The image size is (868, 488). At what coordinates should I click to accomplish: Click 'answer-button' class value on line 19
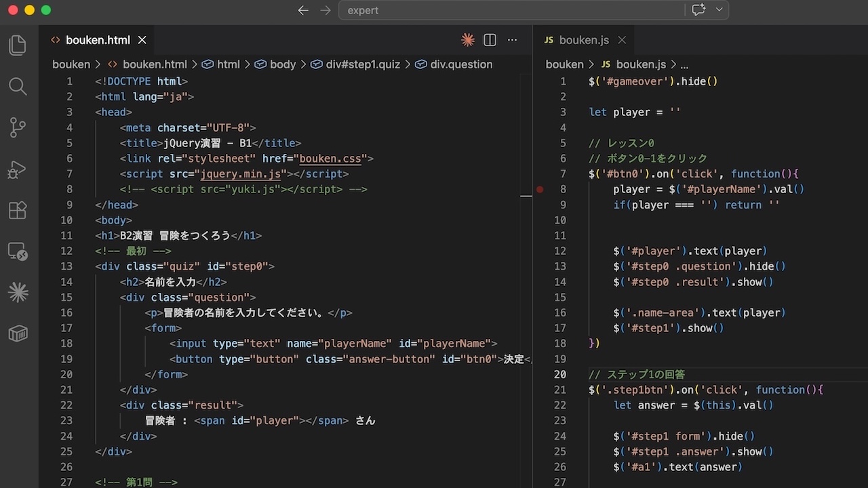[389, 359]
